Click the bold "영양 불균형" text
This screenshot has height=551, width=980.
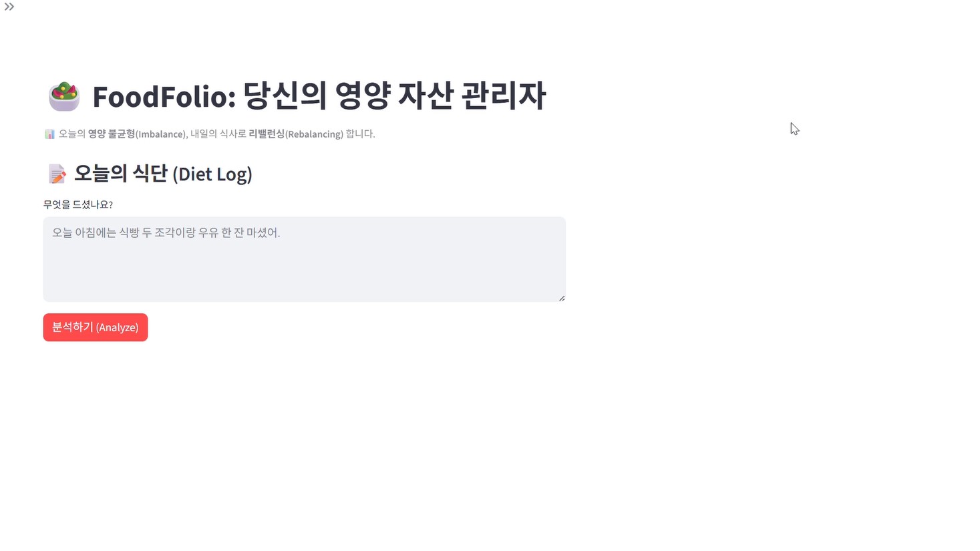point(112,134)
